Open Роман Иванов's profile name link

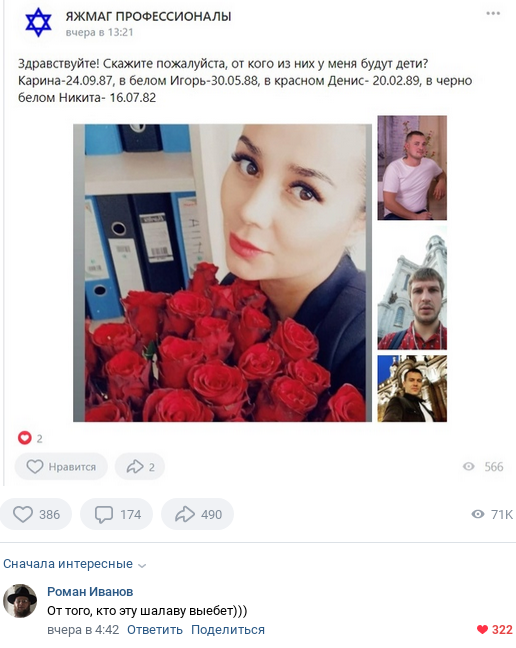coord(90,592)
